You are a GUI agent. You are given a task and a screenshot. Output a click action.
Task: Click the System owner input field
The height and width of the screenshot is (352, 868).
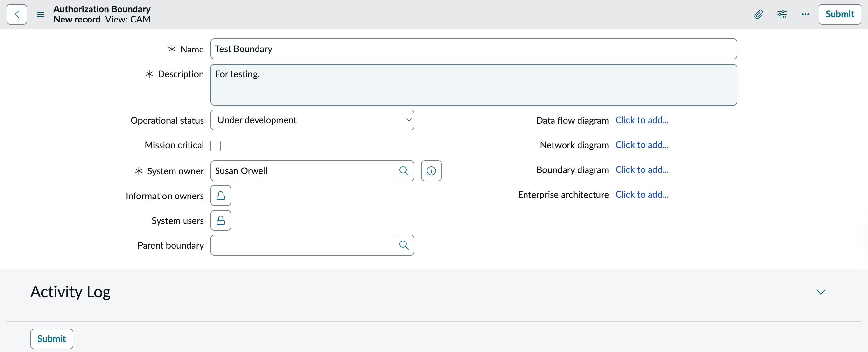click(x=302, y=171)
